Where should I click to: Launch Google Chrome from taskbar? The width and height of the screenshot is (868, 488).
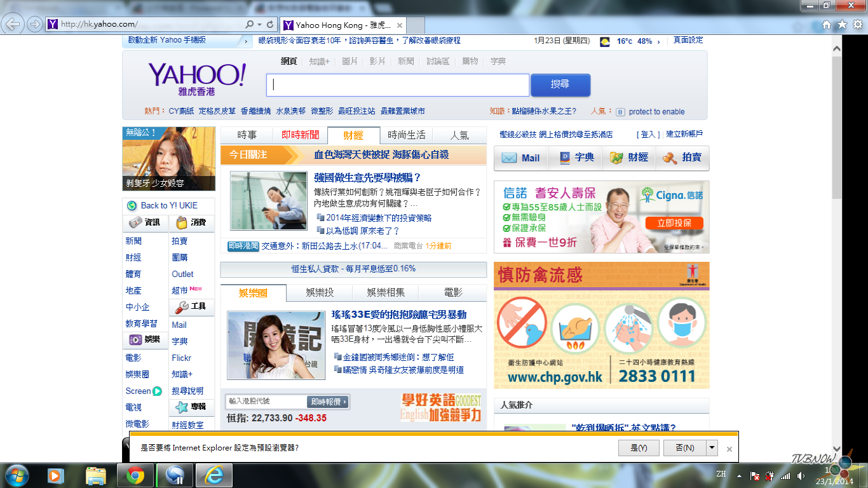[135, 475]
